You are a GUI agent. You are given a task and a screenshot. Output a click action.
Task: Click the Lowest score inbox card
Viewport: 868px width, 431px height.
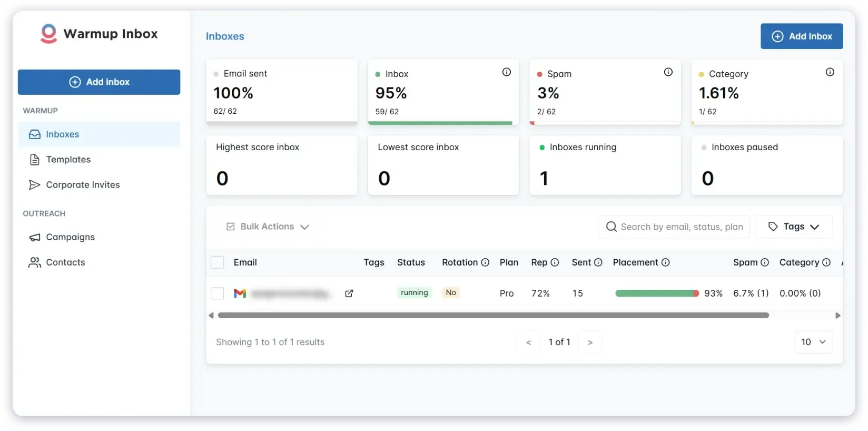click(x=443, y=165)
